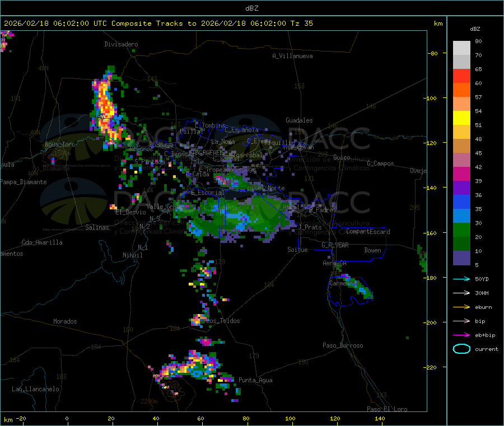504x426 pixels.
Task: Click the -80 km vertical axis tick
Action: [x=433, y=53]
